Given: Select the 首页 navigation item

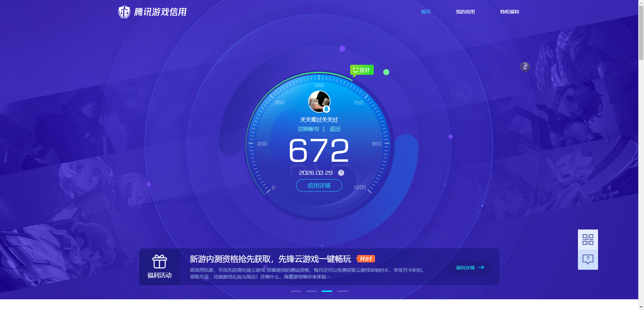Looking at the screenshot, I should [425, 12].
